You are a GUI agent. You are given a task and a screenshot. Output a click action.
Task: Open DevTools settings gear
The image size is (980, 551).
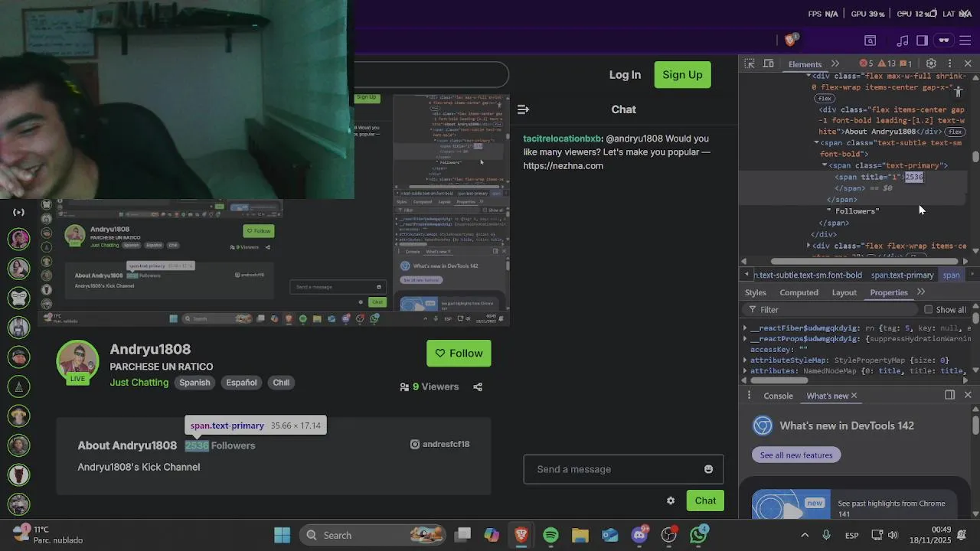931,64
